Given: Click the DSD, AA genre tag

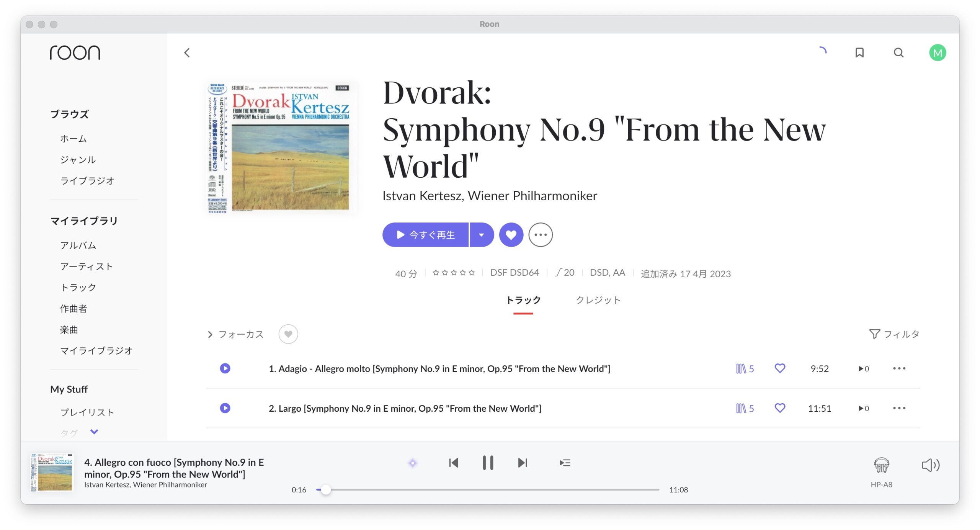Looking at the screenshot, I should click(608, 273).
